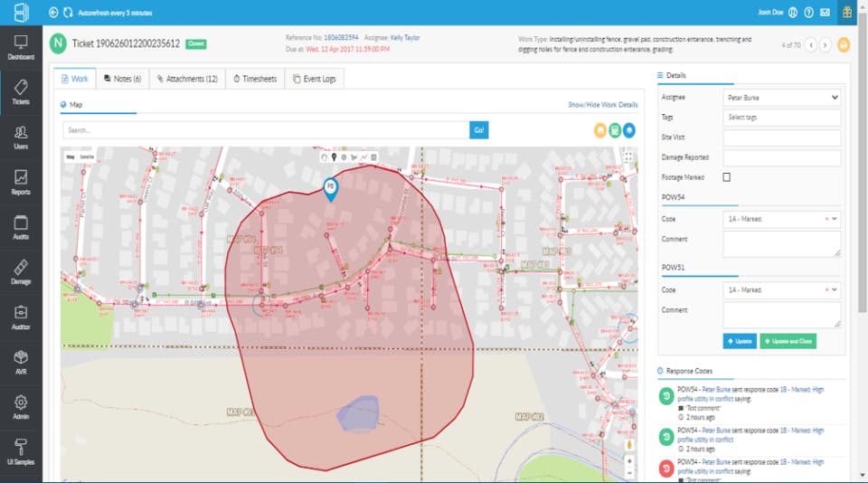Switch to the Event Logs tab
868x483 pixels.
click(x=315, y=79)
